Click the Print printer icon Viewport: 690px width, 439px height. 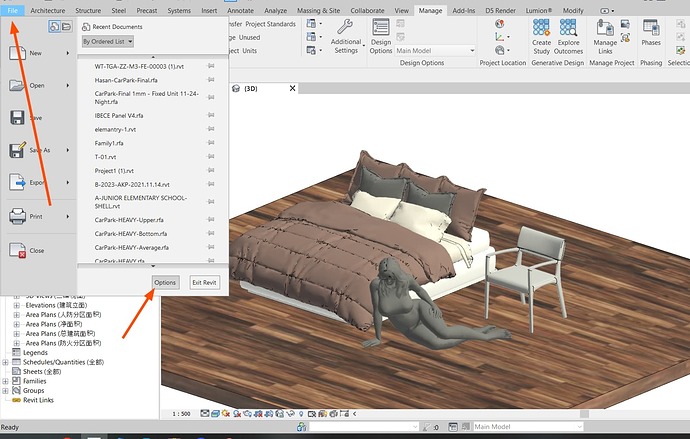(x=17, y=216)
